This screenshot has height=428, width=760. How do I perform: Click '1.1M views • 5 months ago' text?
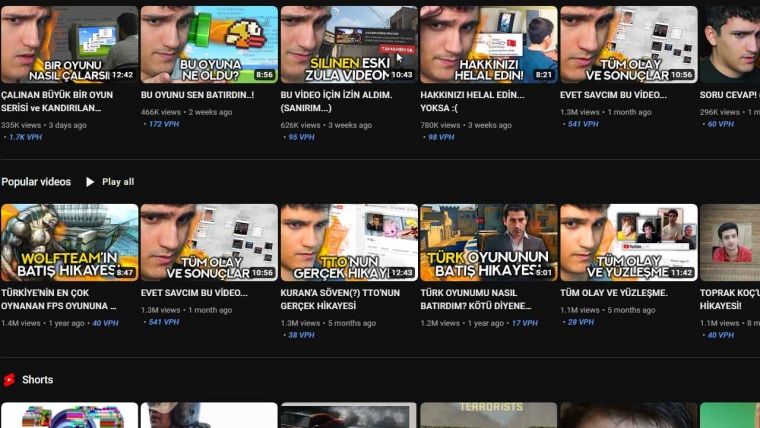(x=608, y=310)
